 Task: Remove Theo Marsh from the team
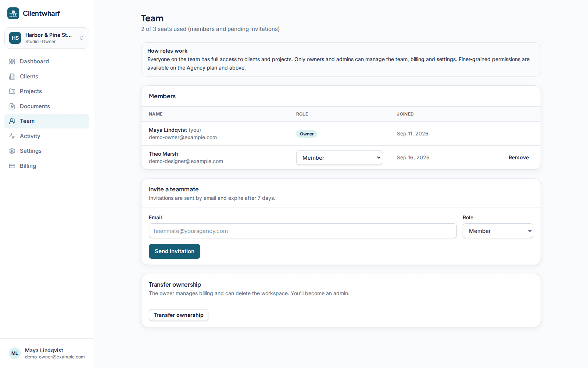[x=519, y=158]
